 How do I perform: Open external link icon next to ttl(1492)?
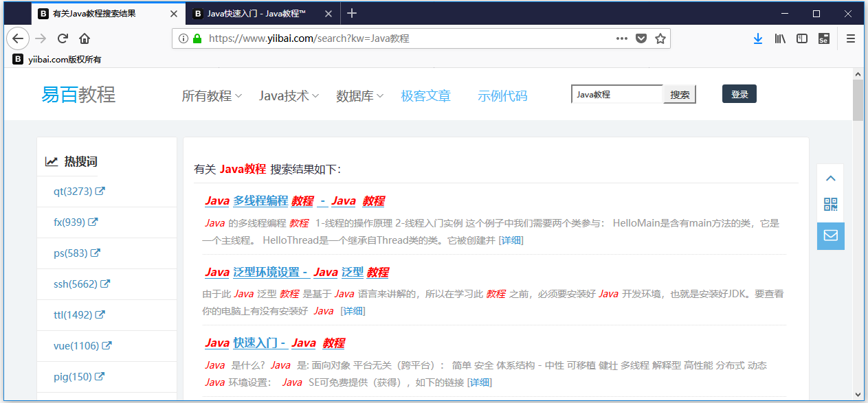pos(100,315)
